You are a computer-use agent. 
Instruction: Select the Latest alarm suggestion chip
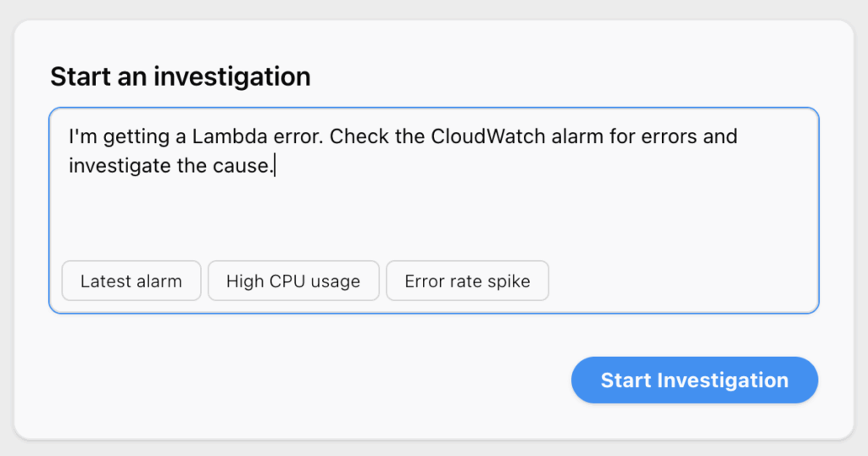tap(131, 281)
